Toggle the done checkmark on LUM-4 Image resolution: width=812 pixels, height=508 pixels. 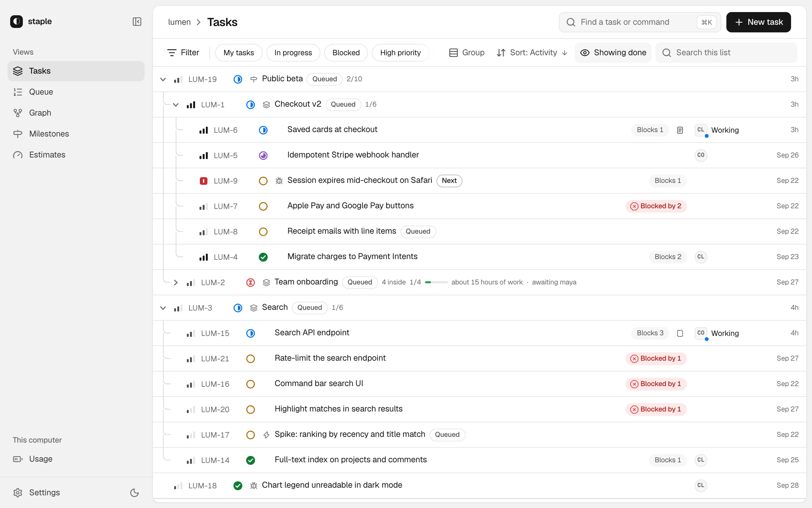click(x=263, y=257)
